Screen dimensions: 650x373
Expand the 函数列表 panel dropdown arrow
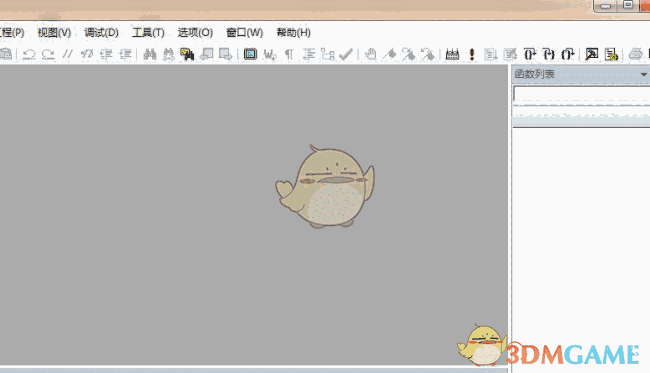tap(644, 75)
